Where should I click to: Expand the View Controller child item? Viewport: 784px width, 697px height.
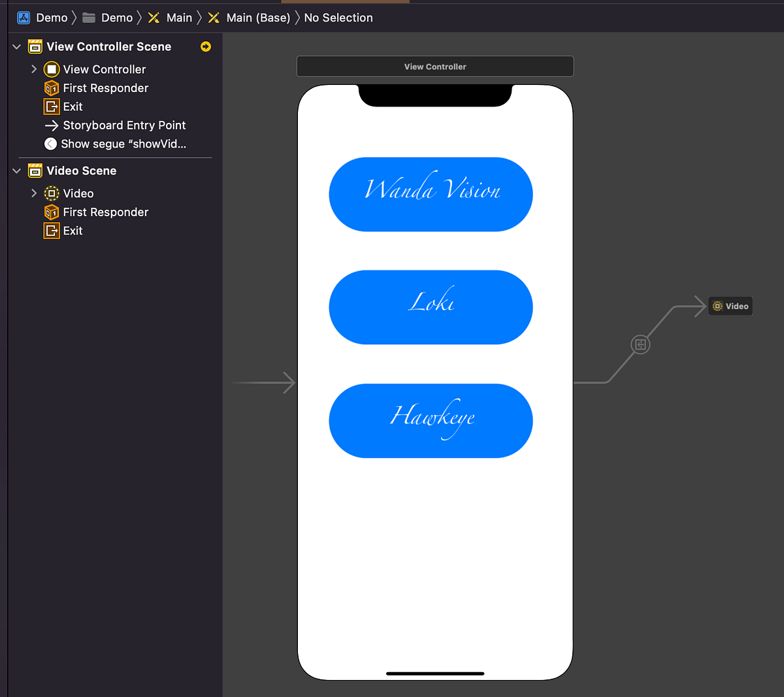pyautogui.click(x=33, y=69)
